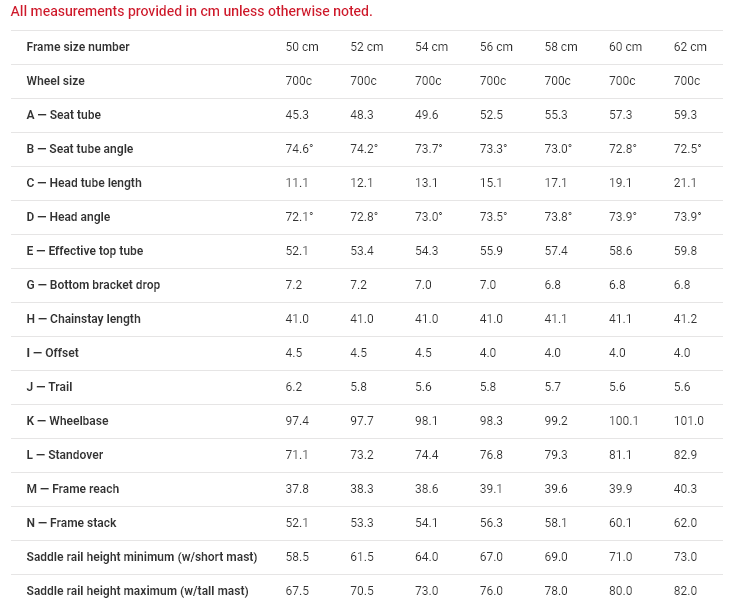733x609 pixels.
Task: Click the 'G — Bottom bracket drop' label
Action: (x=93, y=285)
